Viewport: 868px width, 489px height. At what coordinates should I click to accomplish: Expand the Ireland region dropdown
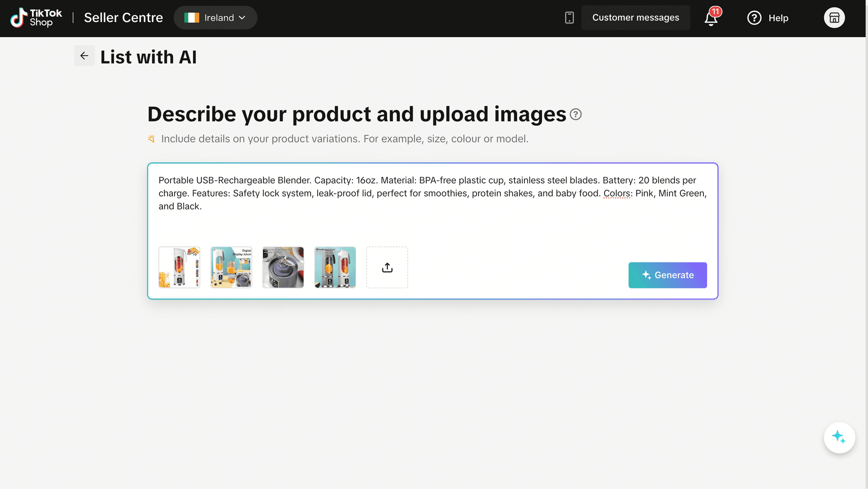point(215,18)
